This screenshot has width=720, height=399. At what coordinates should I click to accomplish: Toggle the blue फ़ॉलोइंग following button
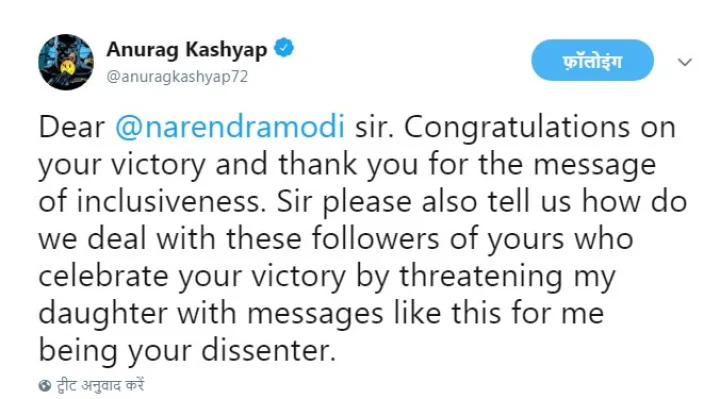592,60
